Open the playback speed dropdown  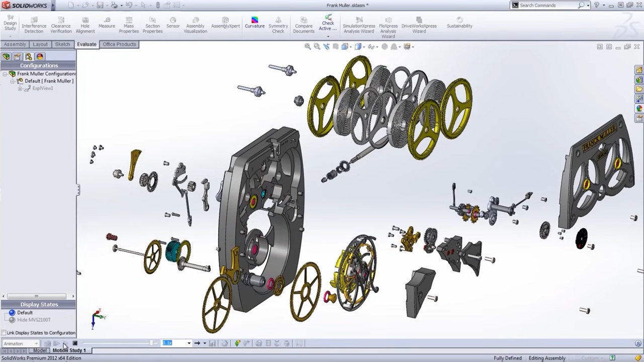189,343
